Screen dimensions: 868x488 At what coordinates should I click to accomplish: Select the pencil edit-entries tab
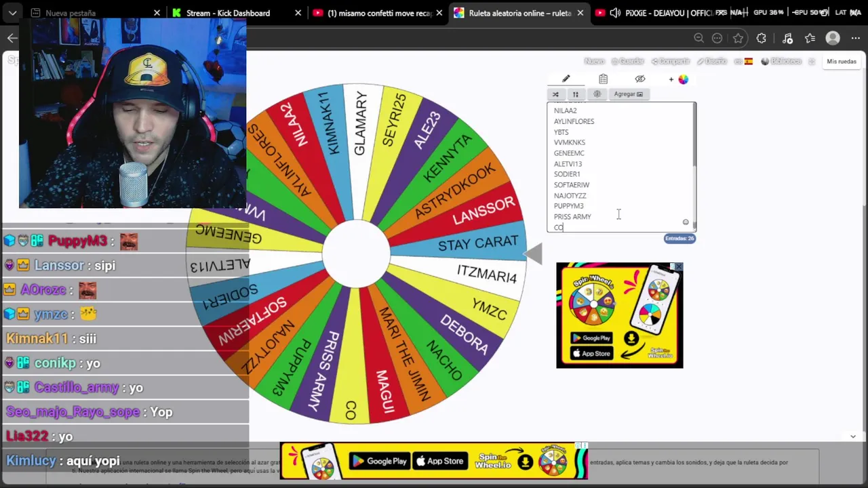566,79
